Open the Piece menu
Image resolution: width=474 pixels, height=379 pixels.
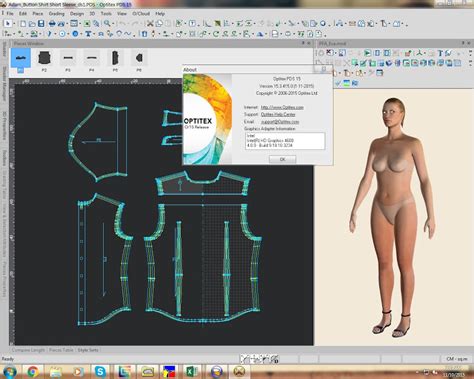coord(38,13)
